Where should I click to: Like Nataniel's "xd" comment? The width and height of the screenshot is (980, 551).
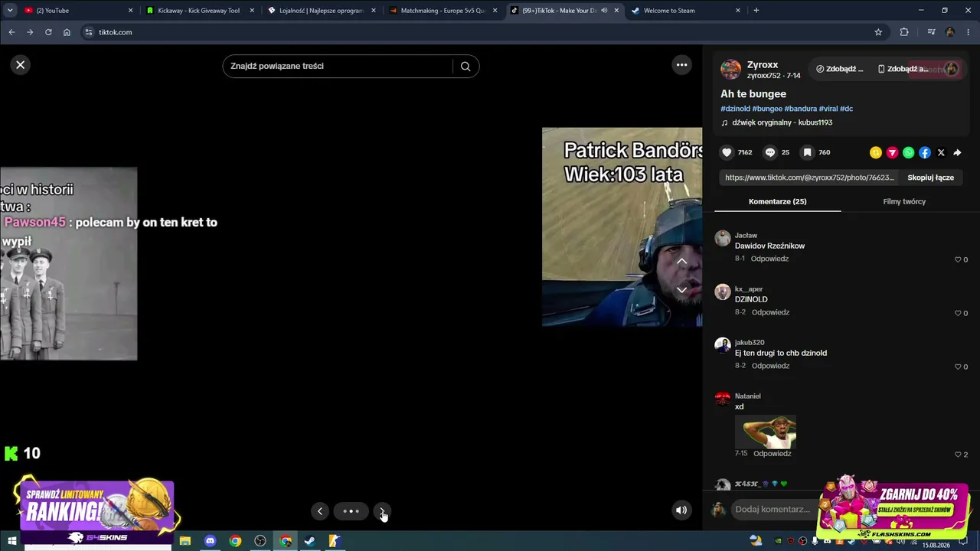click(958, 455)
